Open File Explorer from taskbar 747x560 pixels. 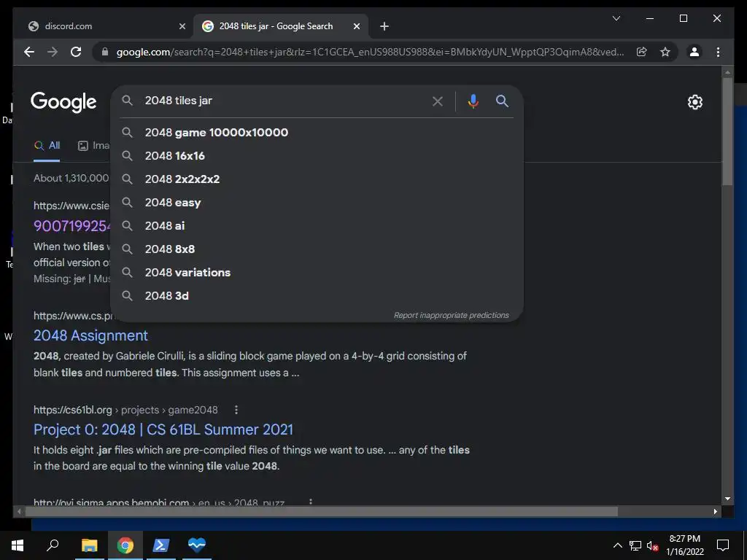click(89, 545)
